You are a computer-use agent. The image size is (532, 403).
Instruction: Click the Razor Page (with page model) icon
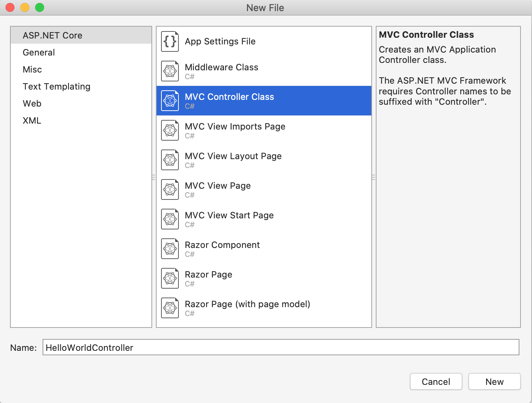tap(170, 308)
